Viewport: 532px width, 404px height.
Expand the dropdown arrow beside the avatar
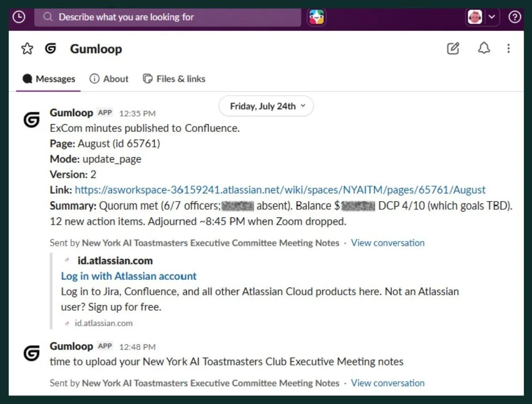[492, 17]
